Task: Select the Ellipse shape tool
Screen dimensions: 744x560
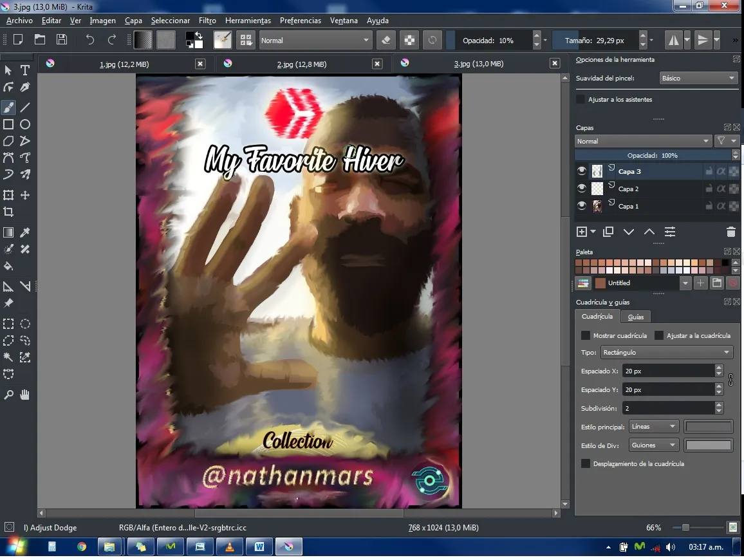Action: click(25, 124)
